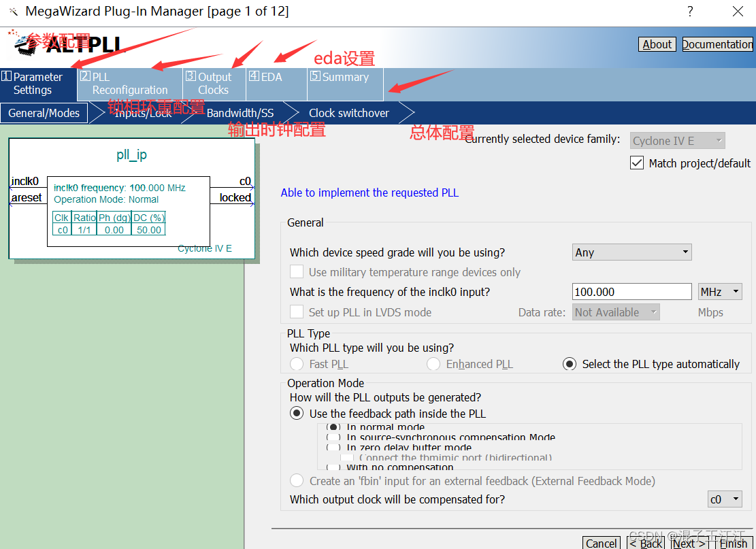
Task: Toggle Match project/default checkbox
Action: point(636,163)
